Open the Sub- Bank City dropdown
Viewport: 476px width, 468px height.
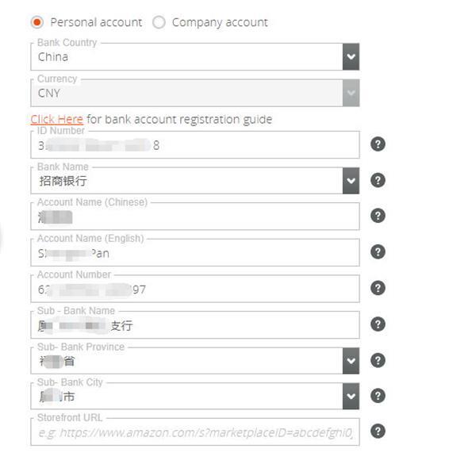351,396
